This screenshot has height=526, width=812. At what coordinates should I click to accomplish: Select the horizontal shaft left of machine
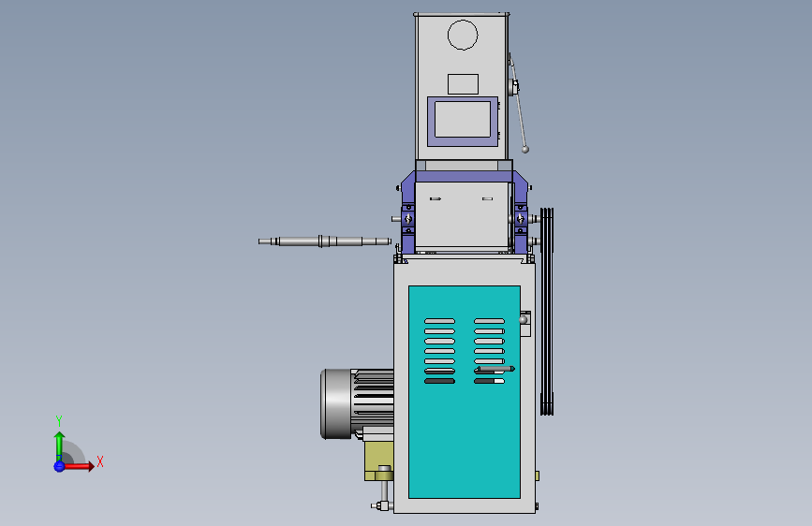tap(325, 241)
